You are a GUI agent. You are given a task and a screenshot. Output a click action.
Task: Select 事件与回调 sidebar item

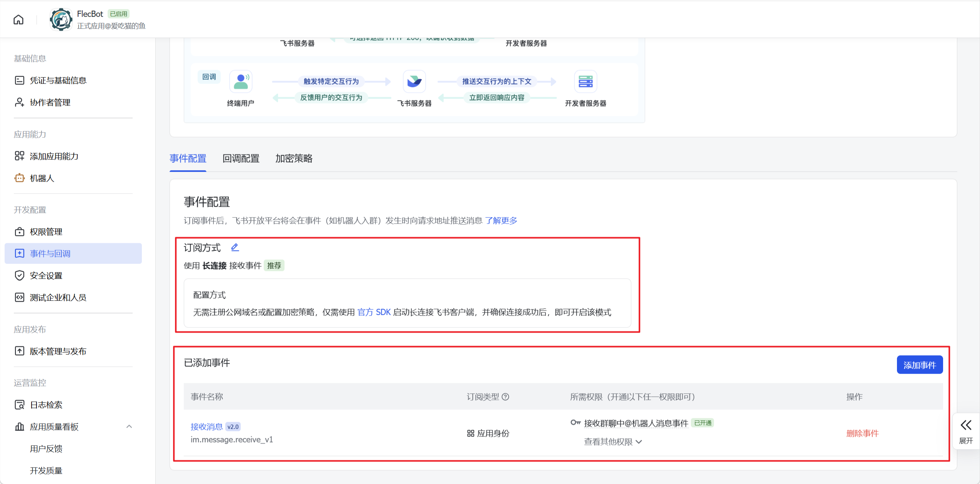click(73, 254)
